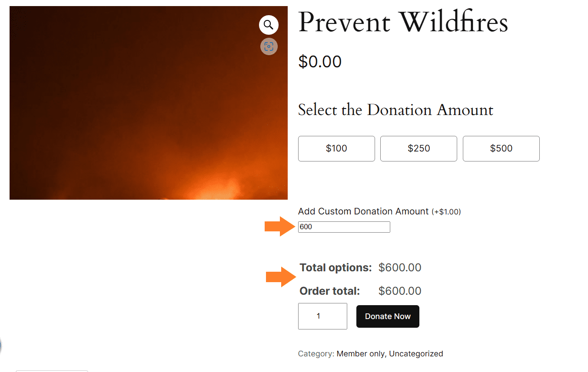Image resolution: width=588 pixels, height=372 pixels.
Task: Focus the quantity box showing 1
Action: click(x=322, y=316)
